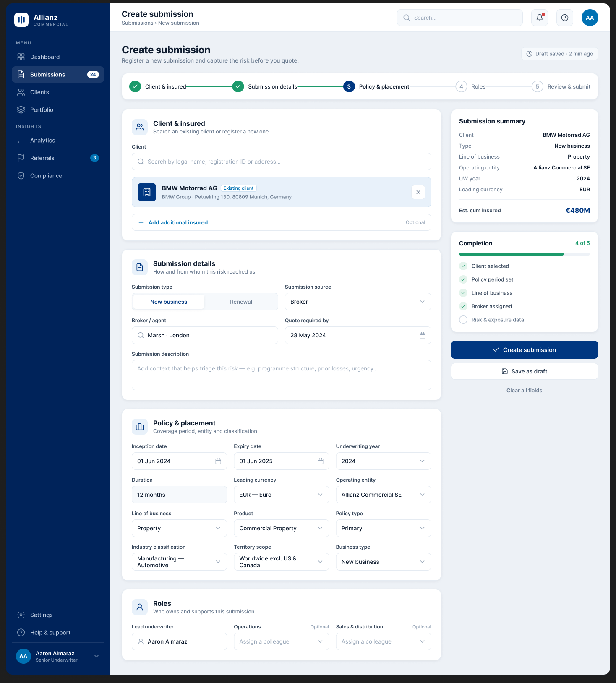This screenshot has height=683, width=616.
Task: Open the Policy type Primary dropdown
Action: click(x=384, y=528)
